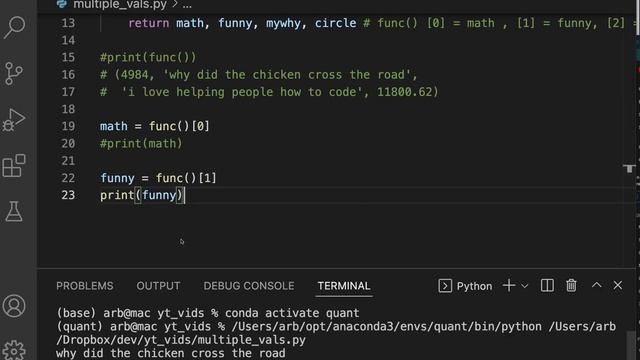640x360 pixels.
Task: Click the breadcrumb ellipsis after multiple_vals.py
Action: click(x=187, y=5)
